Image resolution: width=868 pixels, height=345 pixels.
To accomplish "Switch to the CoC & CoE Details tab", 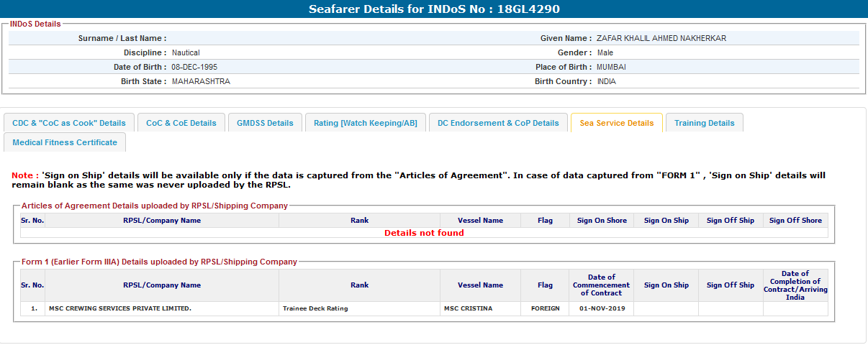I will point(181,123).
